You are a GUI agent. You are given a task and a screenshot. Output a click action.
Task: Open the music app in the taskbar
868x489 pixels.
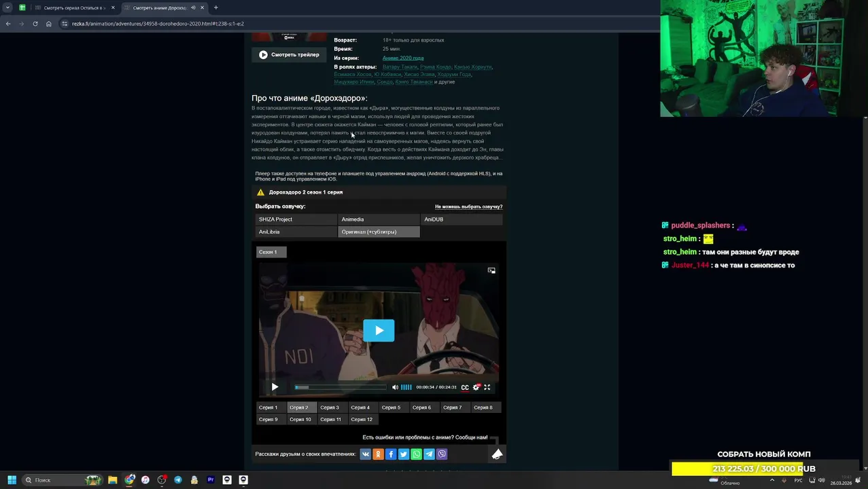(145, 480)
